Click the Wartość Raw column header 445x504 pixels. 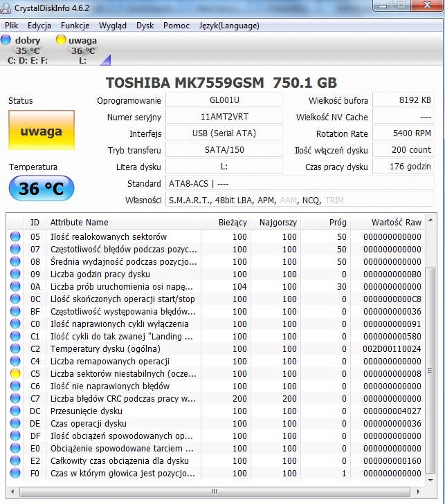(388, 222)
